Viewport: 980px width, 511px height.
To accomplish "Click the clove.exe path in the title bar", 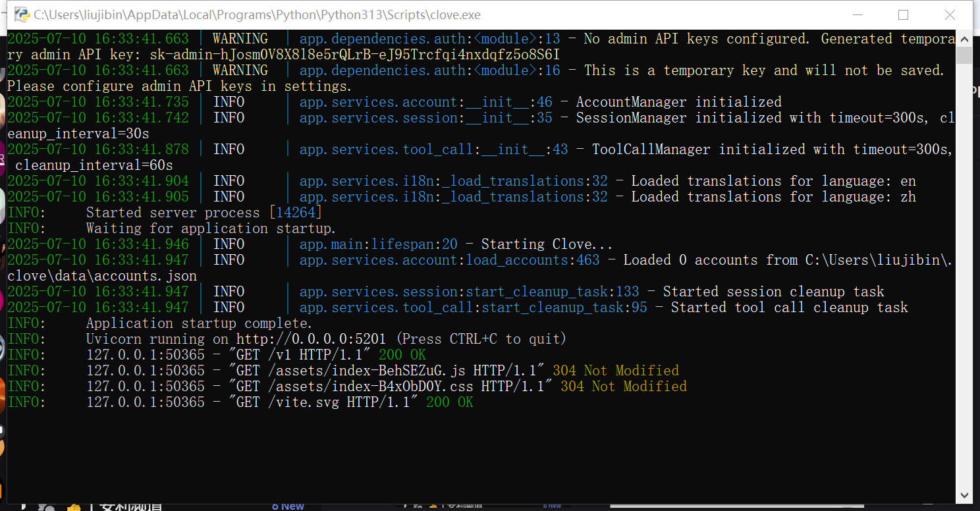I will coord(257,14).
